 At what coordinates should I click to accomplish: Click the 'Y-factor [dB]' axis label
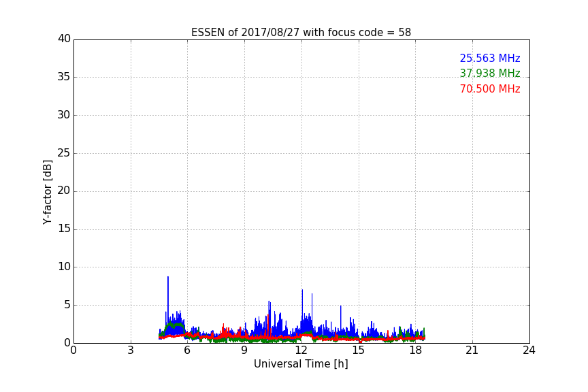pos(47,192)
